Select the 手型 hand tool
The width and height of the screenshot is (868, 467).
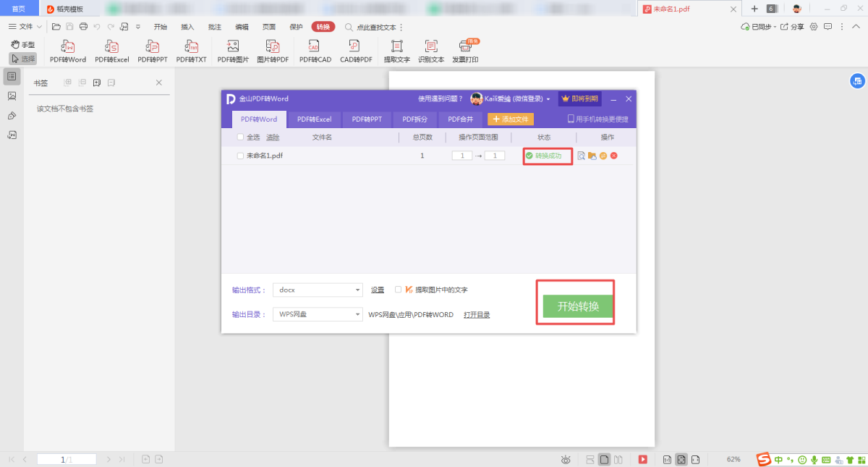click(x=23, y=45)
